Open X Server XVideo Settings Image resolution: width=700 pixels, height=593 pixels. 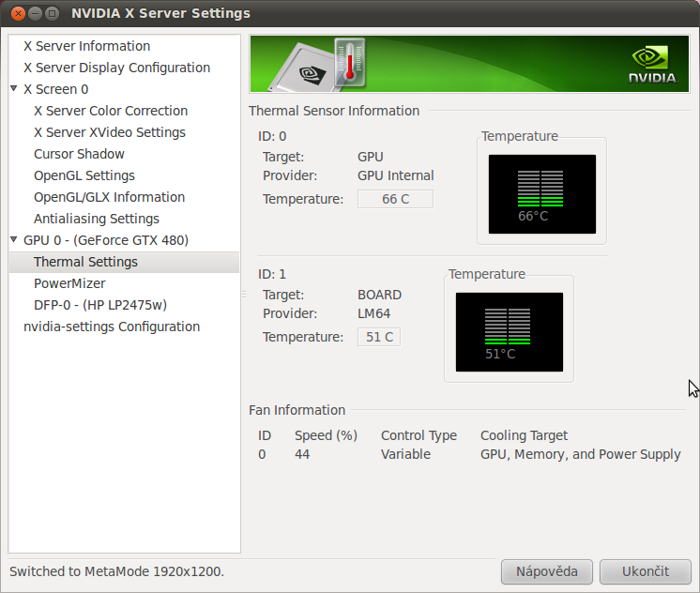(110, 132)
